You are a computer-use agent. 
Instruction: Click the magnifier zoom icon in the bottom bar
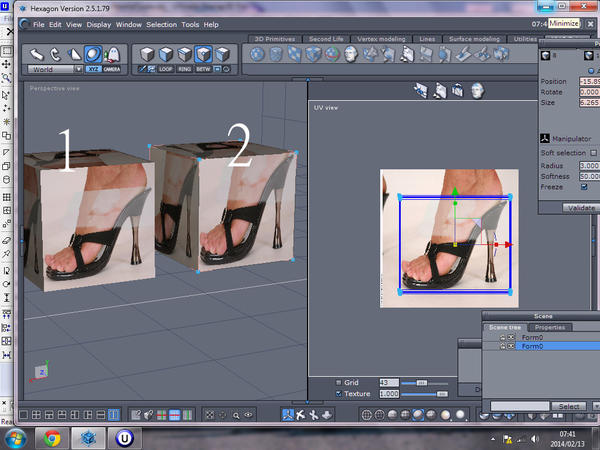[x=236, y=415]
